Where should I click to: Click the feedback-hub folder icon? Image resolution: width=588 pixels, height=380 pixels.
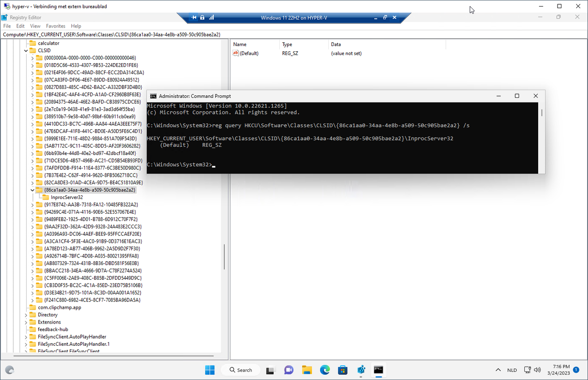coord(33,329)
